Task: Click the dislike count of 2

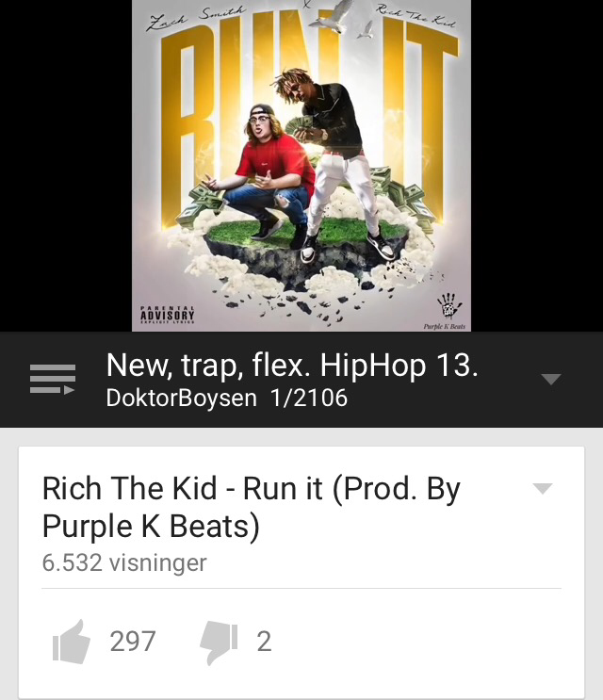Action: (264, 642)
